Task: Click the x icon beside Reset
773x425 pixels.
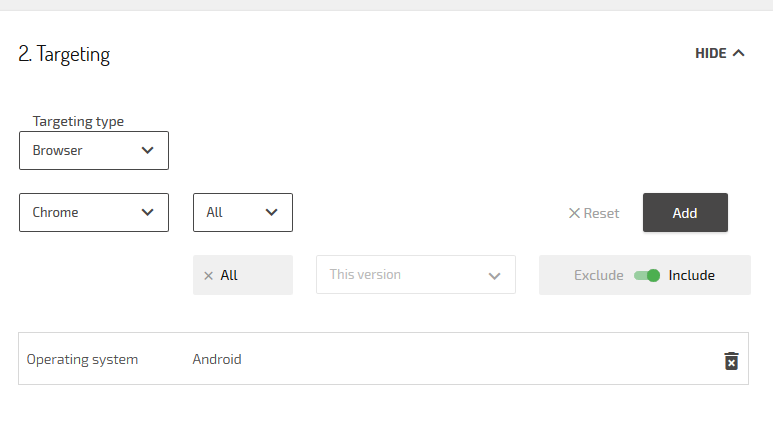Action: [x=574, y=213]
